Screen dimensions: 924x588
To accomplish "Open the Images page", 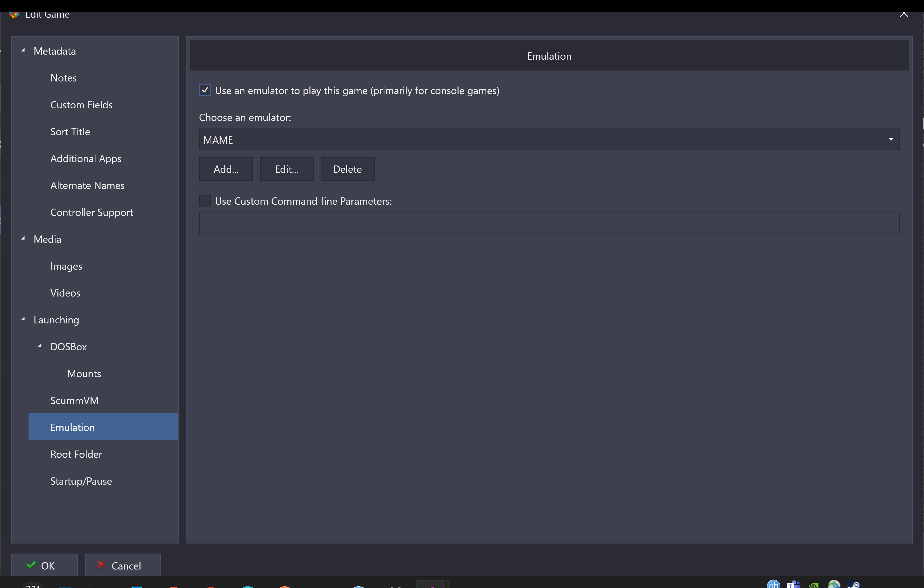I will coord(66,266).
